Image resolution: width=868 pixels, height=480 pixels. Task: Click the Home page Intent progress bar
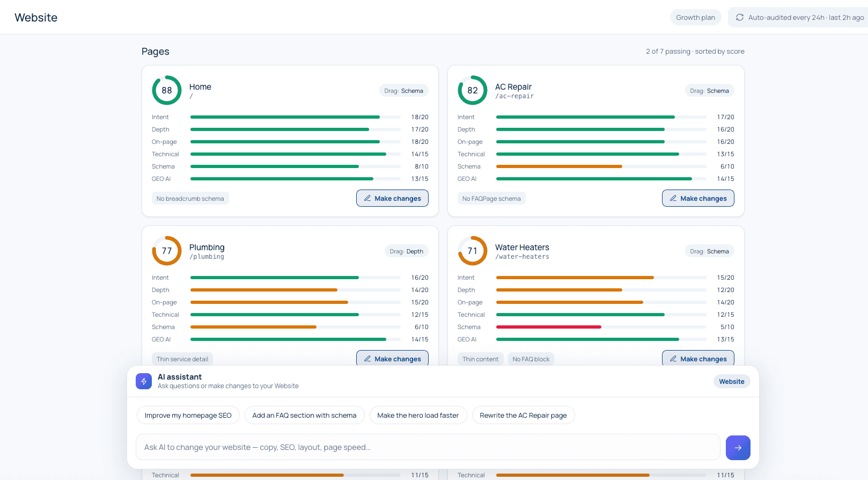(296, 117)
